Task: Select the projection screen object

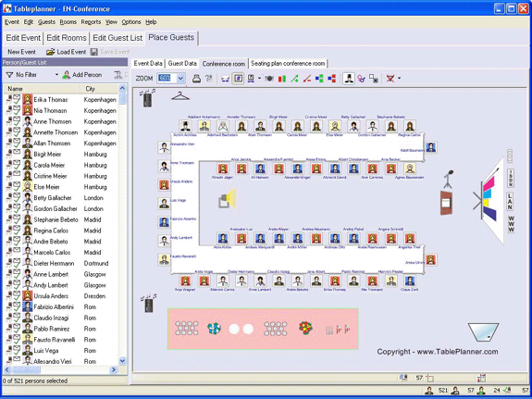Action: click(x=489, y=201)
